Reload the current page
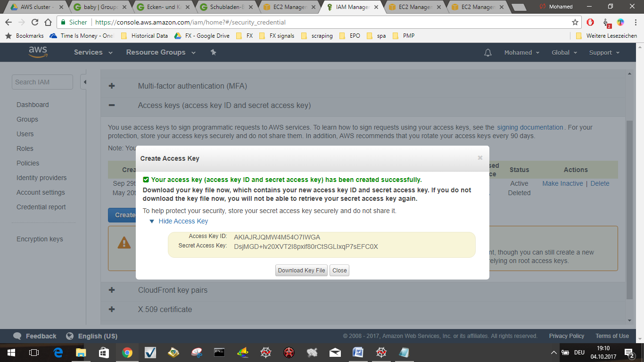 (x=35, y=22)
